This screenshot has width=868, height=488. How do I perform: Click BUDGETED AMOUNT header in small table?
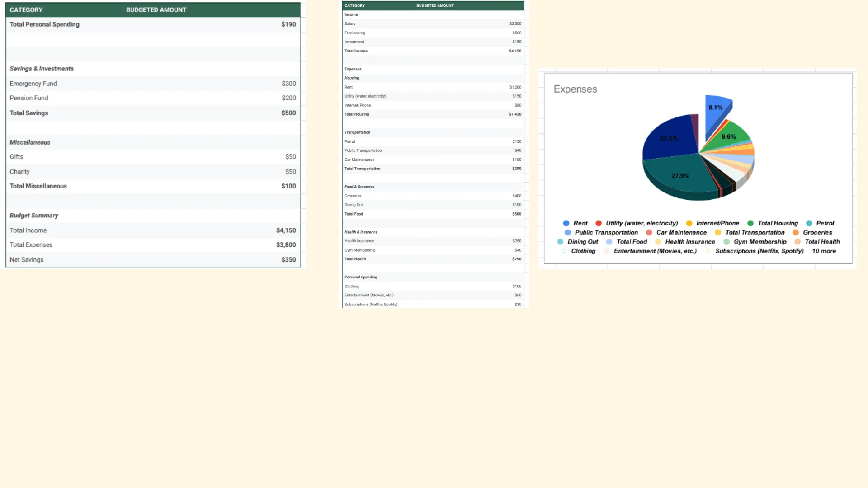tap(435, 5)
